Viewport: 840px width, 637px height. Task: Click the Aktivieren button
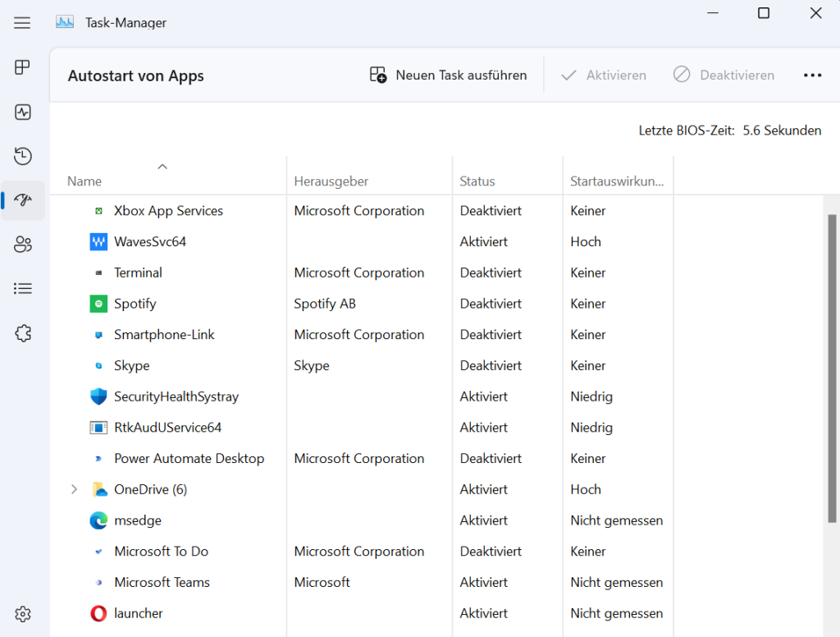point(603,75)
